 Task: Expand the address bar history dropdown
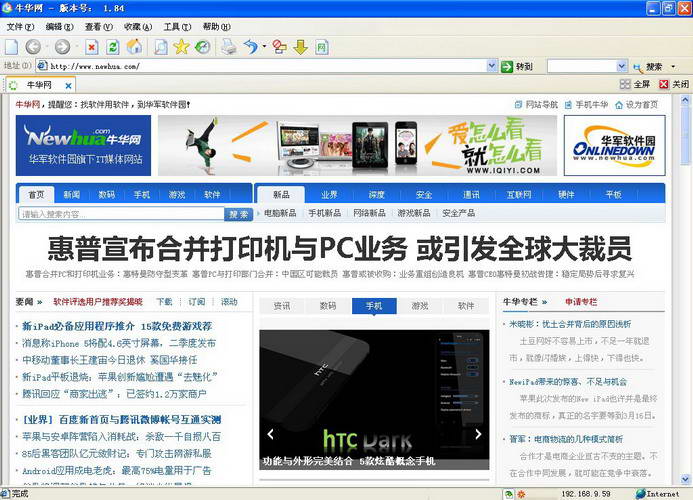(x=491, y=66)
